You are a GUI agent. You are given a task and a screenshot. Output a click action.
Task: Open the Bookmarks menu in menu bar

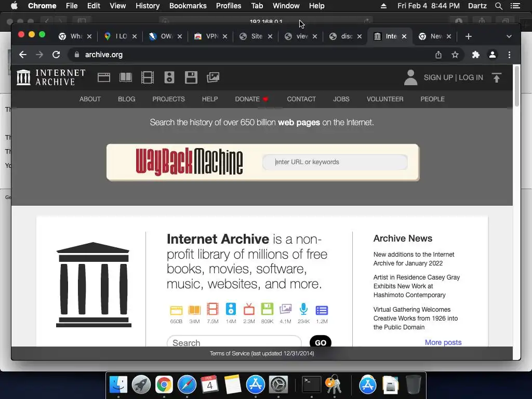tap(188, 6)
